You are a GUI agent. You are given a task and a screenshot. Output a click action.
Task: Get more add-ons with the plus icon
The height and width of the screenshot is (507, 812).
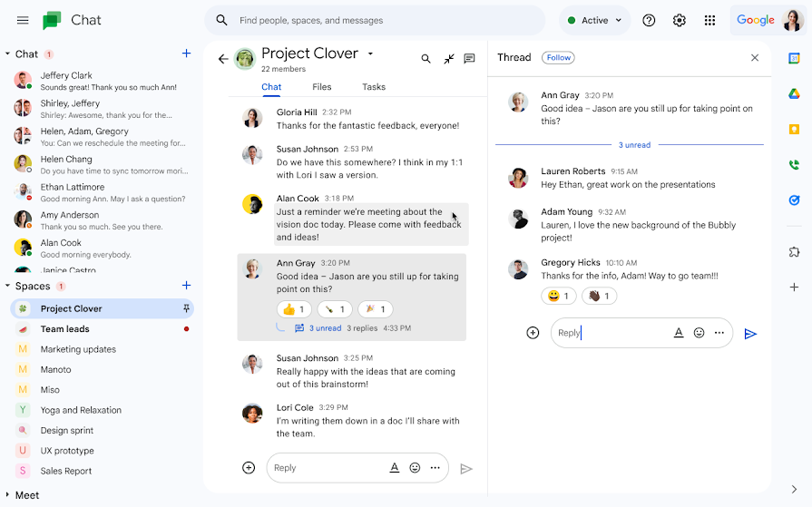pyautogui.click(x=794, y=287)
